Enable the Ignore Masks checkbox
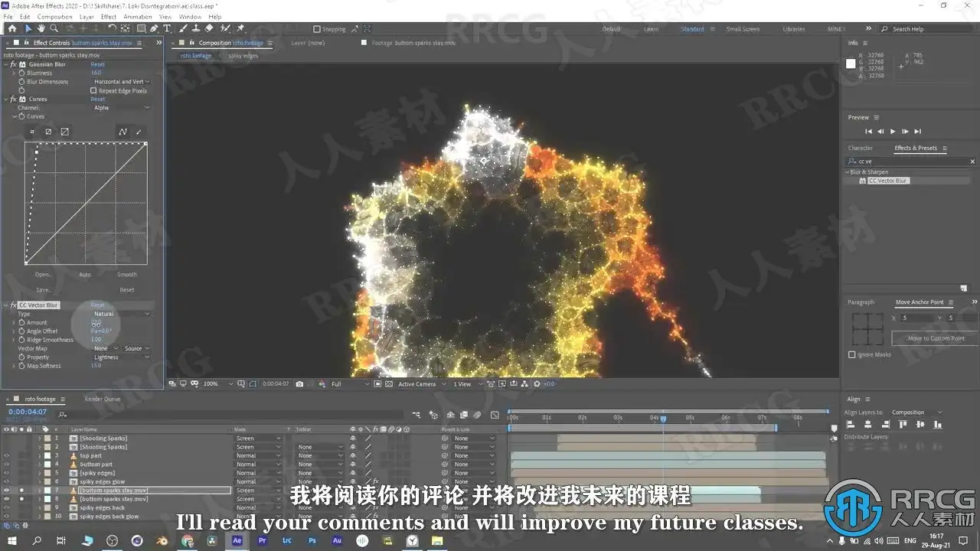This screenshot has width=980, height=551. tap(852, 354)
